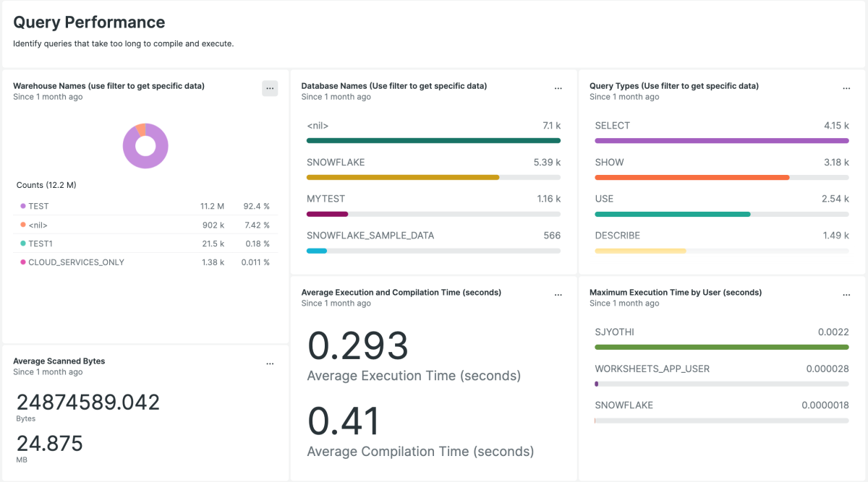Select WORKSHEETS_APP_USER row
Screen dimensions: 868x482
pos(721,376)
